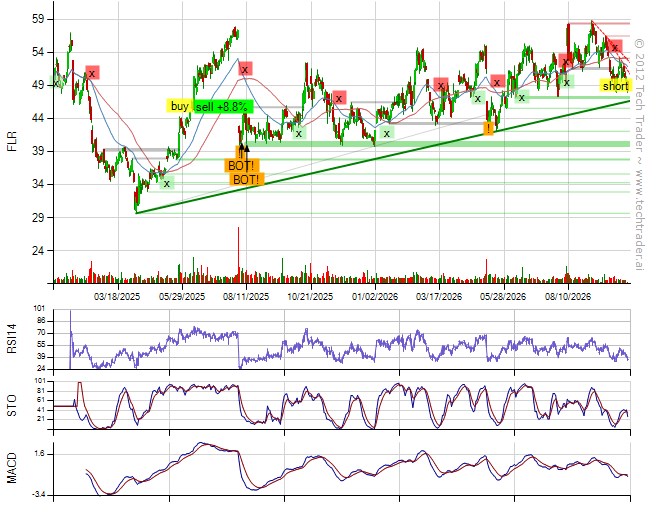The image size is (657, 514).
Task: Click the FLR ticker axis label
Action: (x=13, y=141)
